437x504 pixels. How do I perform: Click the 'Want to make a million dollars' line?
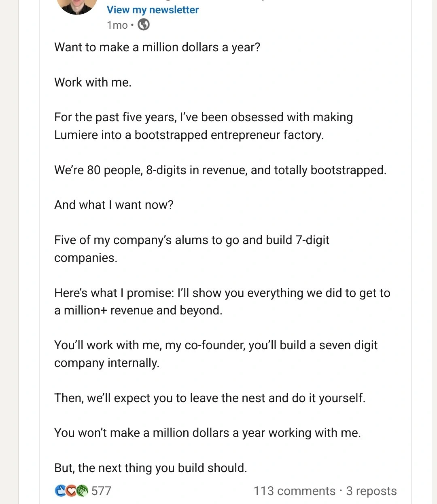coord(157,47)
